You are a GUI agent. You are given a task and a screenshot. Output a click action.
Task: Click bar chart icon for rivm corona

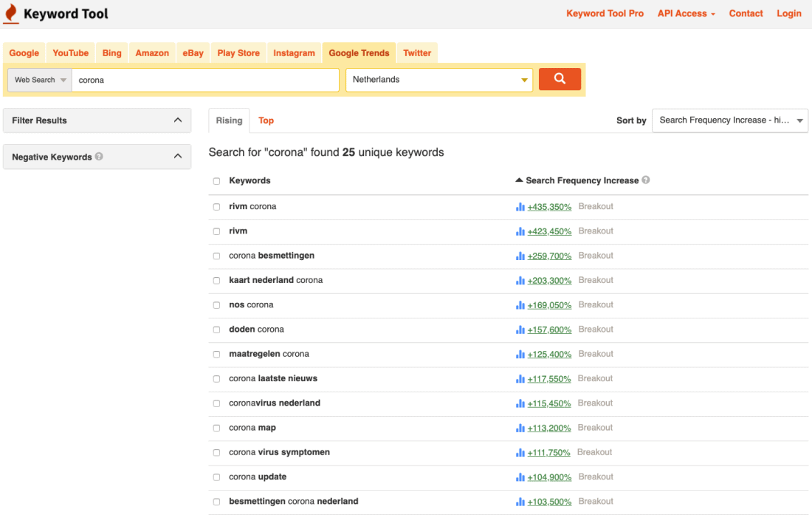(520, 207)
